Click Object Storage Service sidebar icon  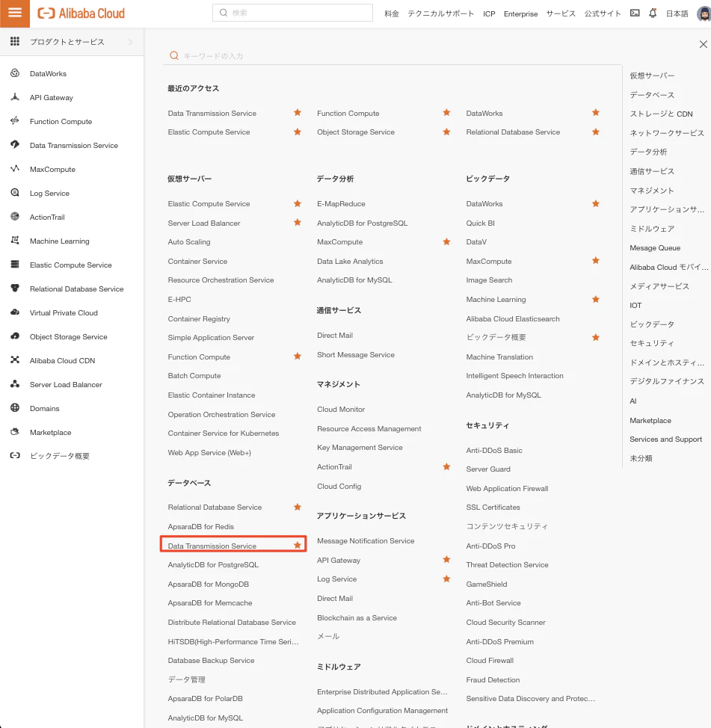click(x=15, y=336)
